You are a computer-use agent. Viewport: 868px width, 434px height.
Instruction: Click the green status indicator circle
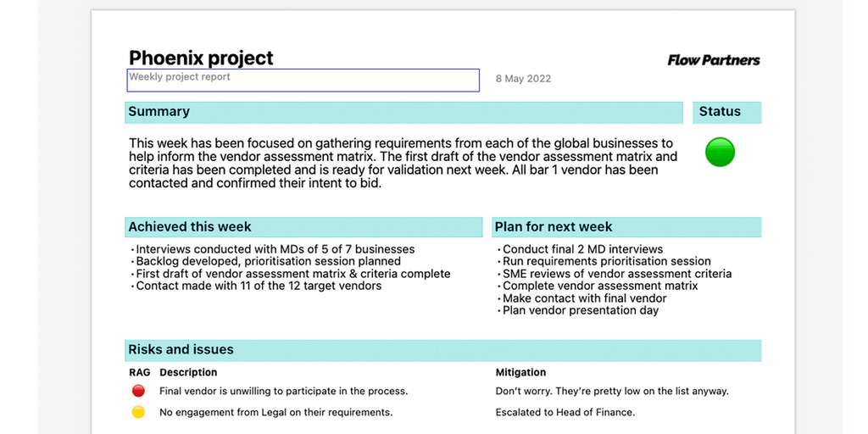(x=720, y=153)
